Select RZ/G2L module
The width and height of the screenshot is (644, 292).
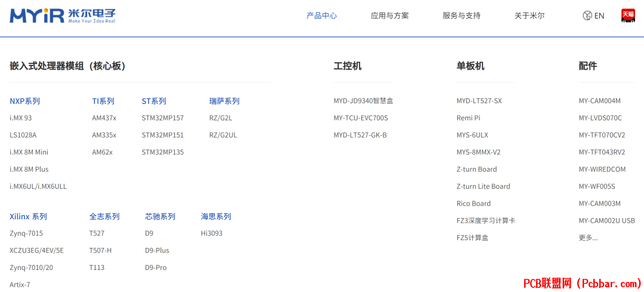[x=221, y=118]
